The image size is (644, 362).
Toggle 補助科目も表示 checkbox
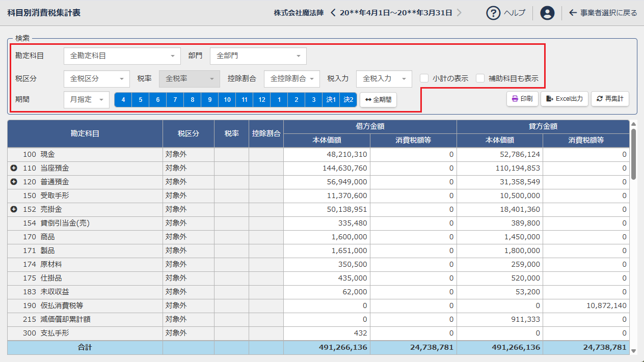[x=480, y=78]
